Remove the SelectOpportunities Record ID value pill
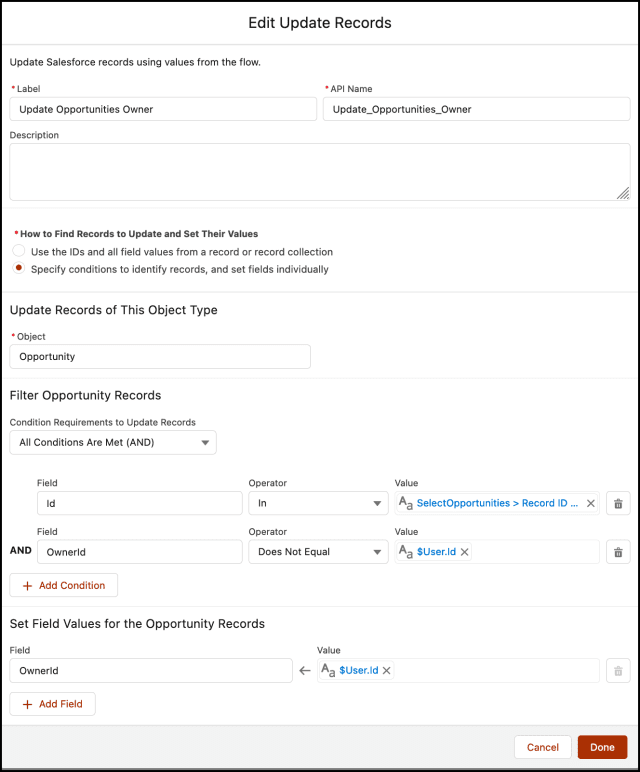Screen dimensions: 640x772 (590, 504)
